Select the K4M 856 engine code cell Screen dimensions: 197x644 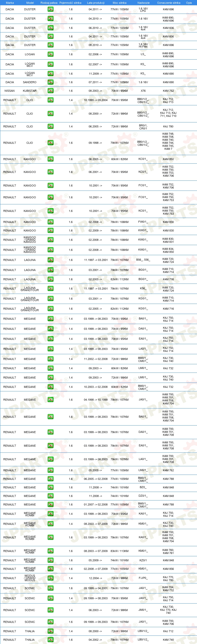point(168,569)
